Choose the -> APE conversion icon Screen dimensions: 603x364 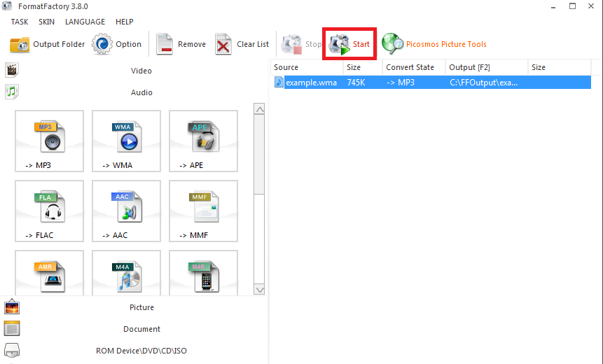tap(203, 141)
